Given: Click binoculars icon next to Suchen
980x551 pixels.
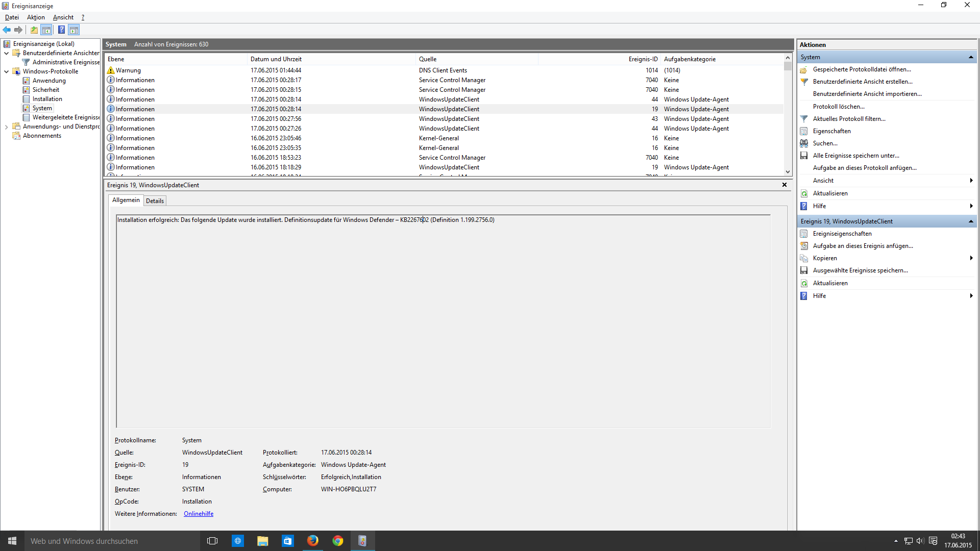Looking at the screenshot, I should coord(804,143).
